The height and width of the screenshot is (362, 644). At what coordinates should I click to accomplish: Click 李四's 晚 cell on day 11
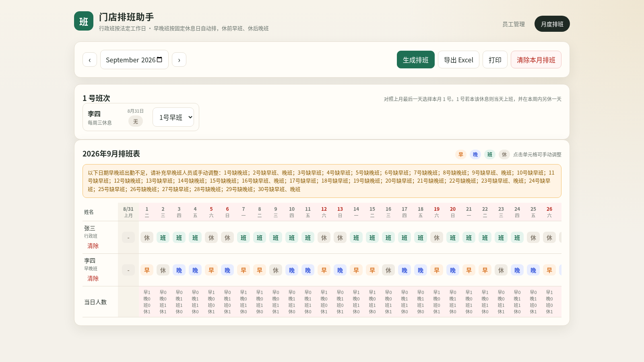(x=308, y=270)
